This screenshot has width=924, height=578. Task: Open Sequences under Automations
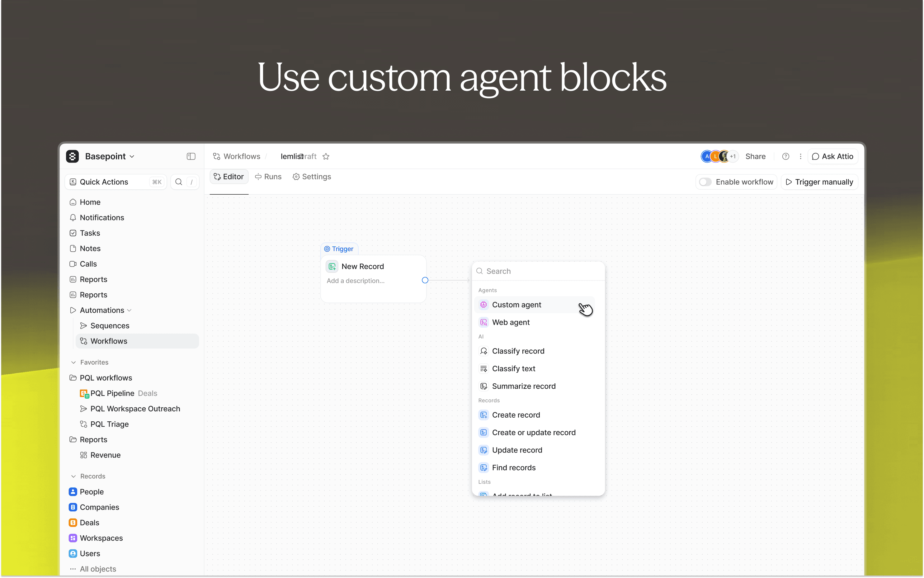click(x=110, y=326)
